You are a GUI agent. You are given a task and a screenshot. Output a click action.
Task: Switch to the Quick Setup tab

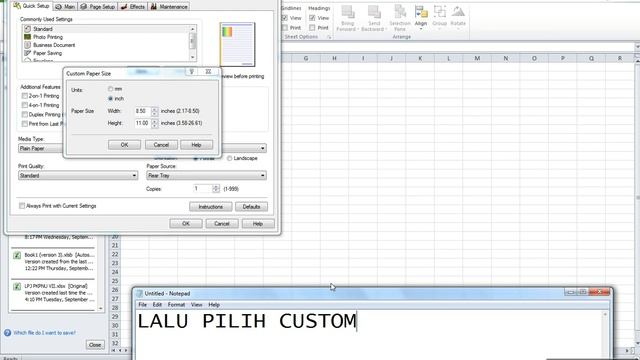32,6
